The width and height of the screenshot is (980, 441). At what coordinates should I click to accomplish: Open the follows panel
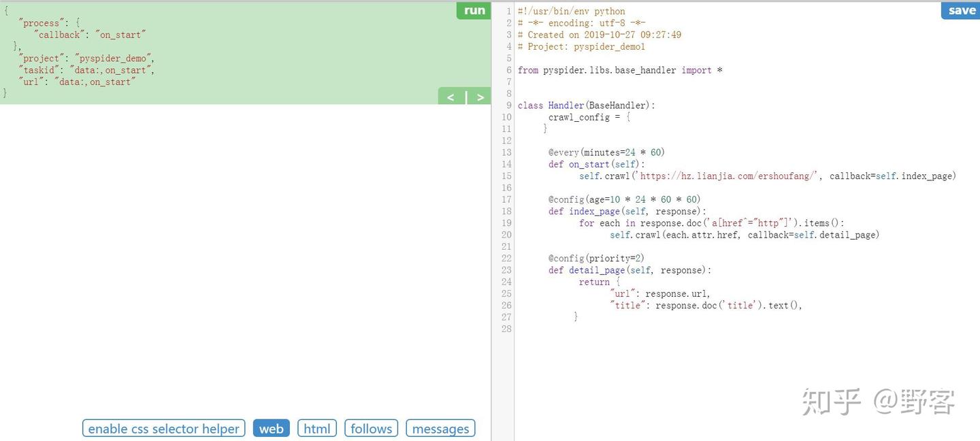click(371, 428)
